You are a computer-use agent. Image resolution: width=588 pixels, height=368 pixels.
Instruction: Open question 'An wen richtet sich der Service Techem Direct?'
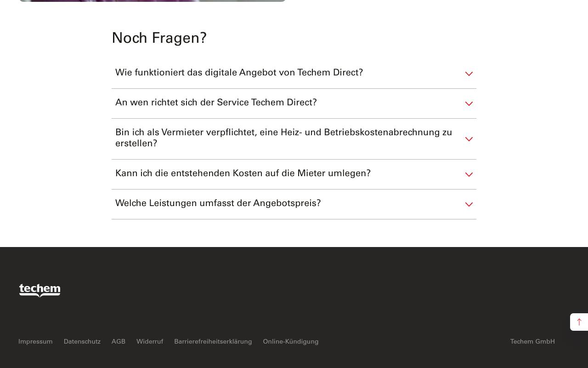click(x=294, y=103)
